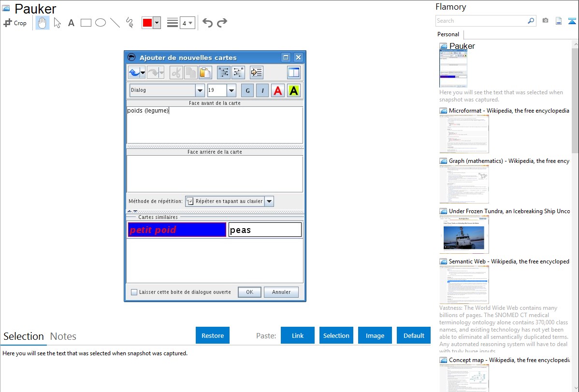The height and width of the screenshot is (392, 579).
Task: Set right-to-left text orientation
Action: (x=238, y=73)
